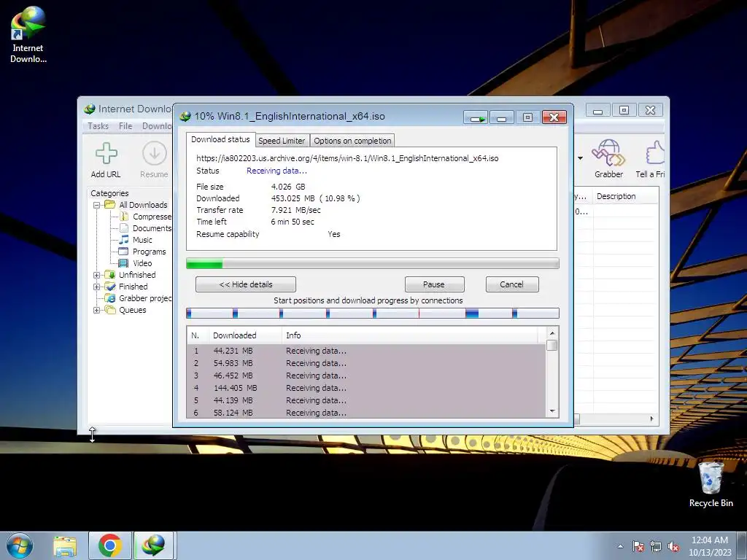Click the green download progress bar

tap(372, 263)
